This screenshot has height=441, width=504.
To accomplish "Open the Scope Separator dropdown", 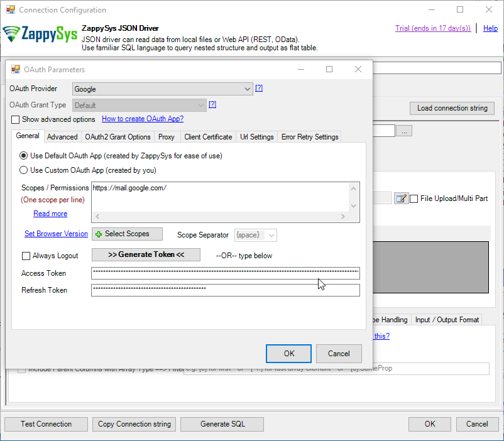I will click(x=256, y=235).
